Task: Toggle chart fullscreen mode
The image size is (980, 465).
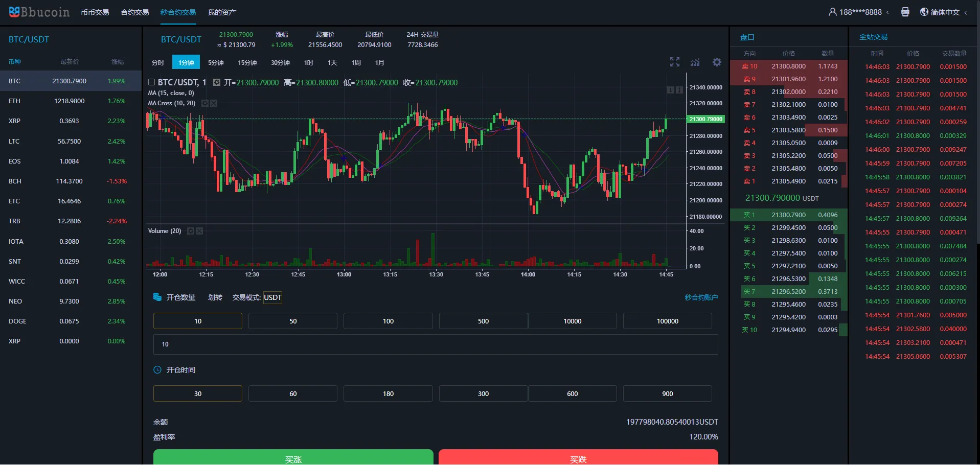Action: 675,62
